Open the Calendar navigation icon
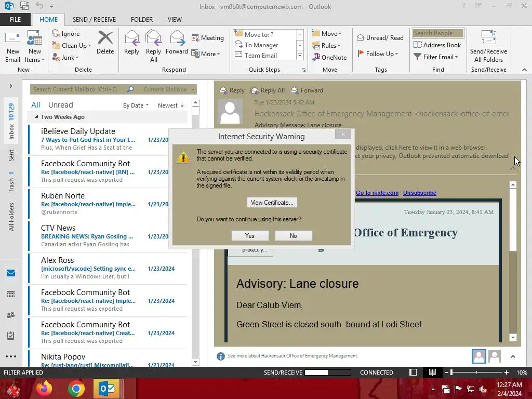This screenshot has width=532, height=399. pos(11,294)
